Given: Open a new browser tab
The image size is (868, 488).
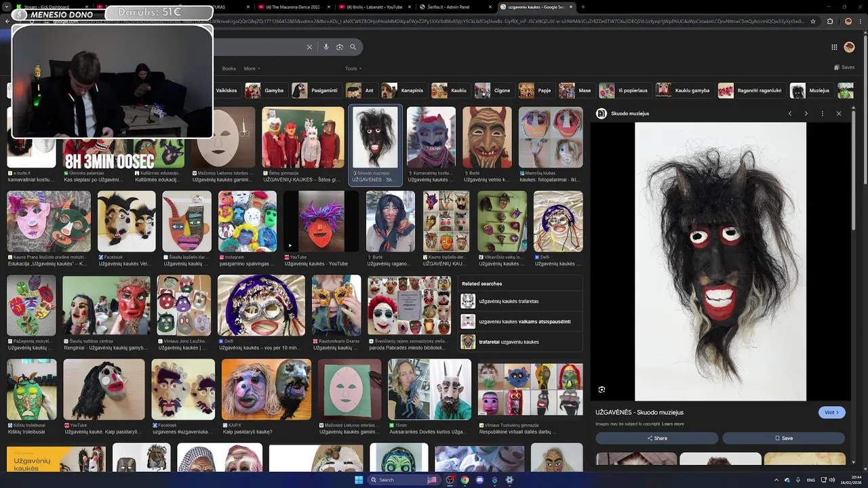Looking at the screenshot, I should click(583, 7).
